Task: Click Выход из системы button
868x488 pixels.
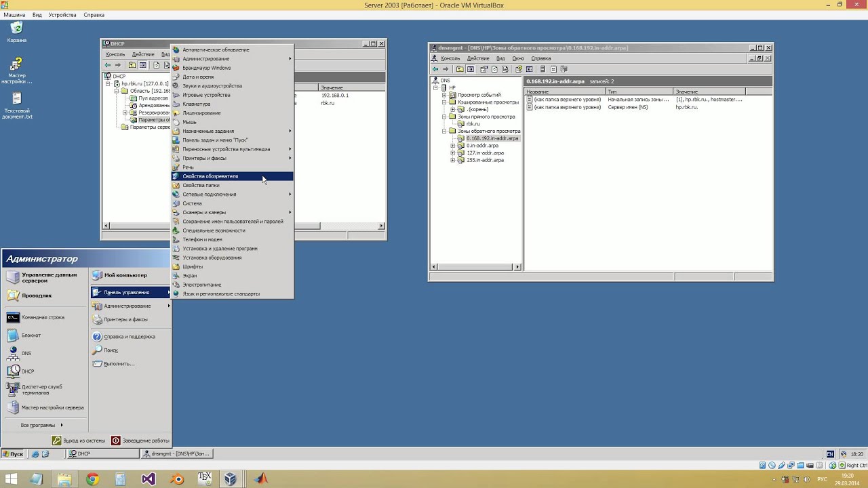Action: click(x=79, y=441)
